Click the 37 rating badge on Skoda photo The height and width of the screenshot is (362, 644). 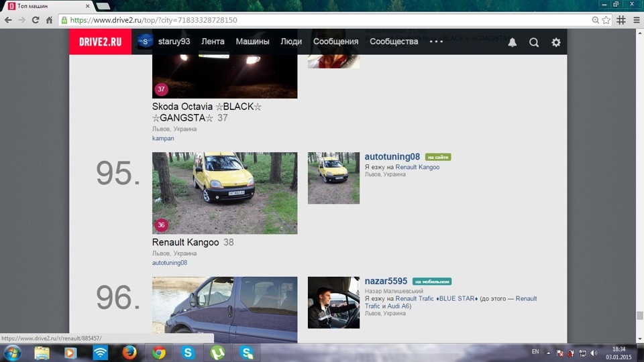pos(161,89)
